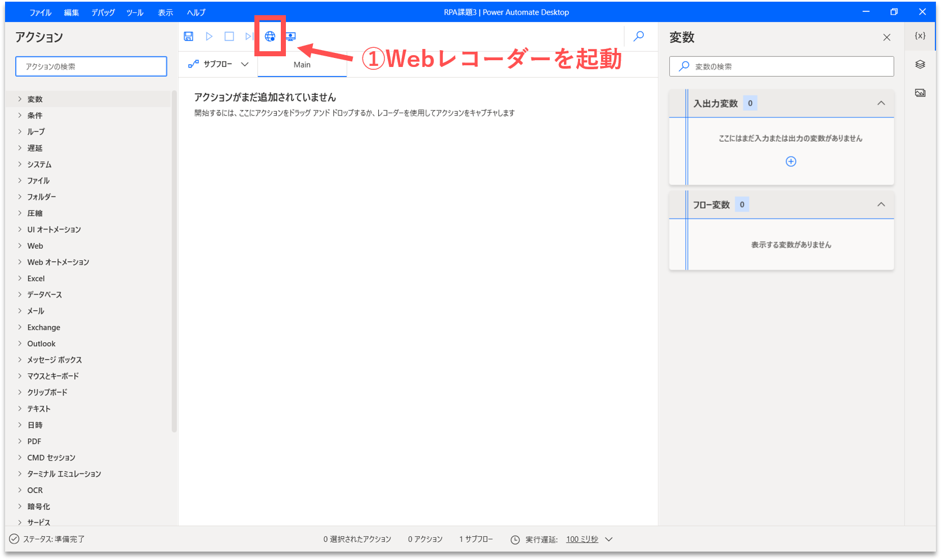Viewport: 941px width, 560px height.
Task: Toggle the variables {x} pane icon
Action: pos(920,35)
